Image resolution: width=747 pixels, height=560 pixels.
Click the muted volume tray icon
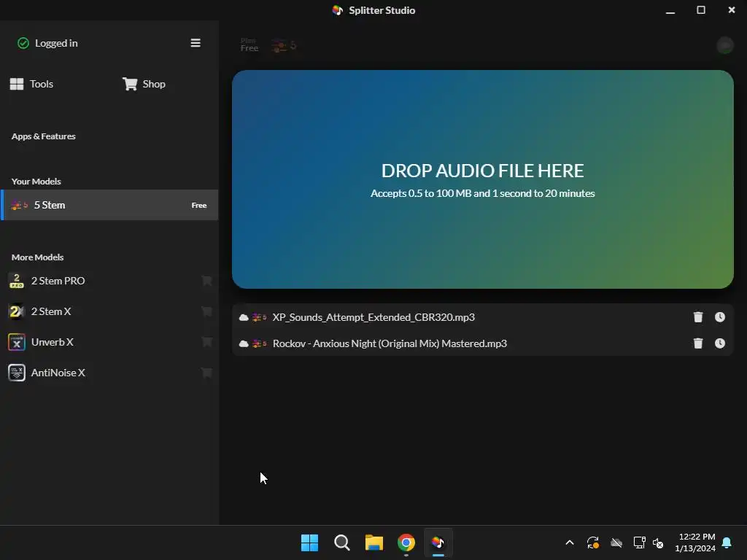click(658, 542)
